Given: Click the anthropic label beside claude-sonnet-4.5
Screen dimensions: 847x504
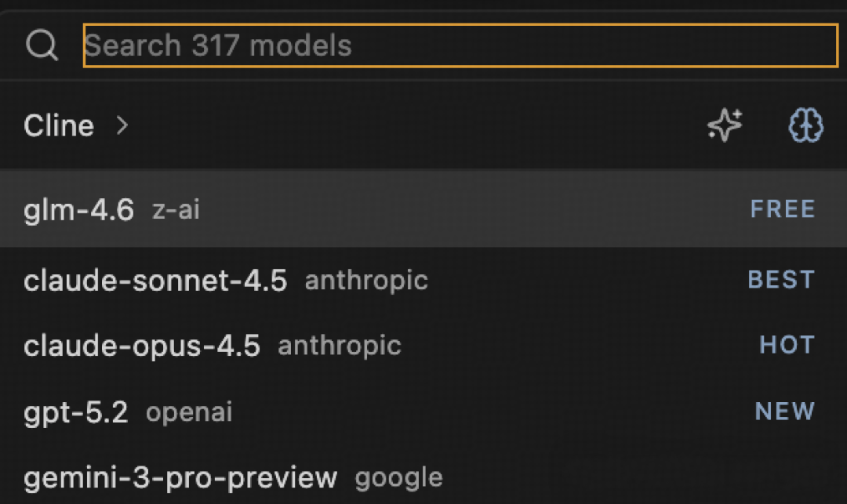Looking at the screenshot, I should 366,280.
